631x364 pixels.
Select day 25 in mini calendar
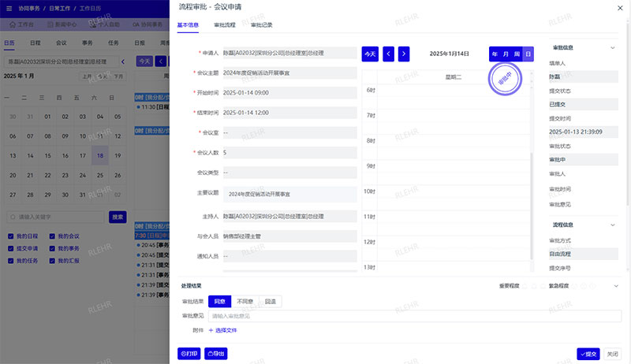click(x=100, y=175)
